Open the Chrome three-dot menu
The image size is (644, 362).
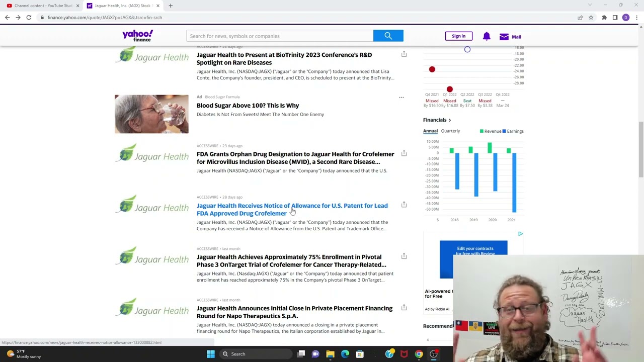pyautogui.click(x=636, y=18)
